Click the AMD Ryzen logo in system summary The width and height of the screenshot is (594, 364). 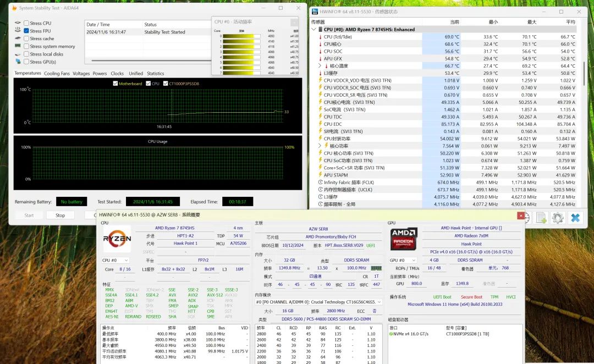(117, 239)
